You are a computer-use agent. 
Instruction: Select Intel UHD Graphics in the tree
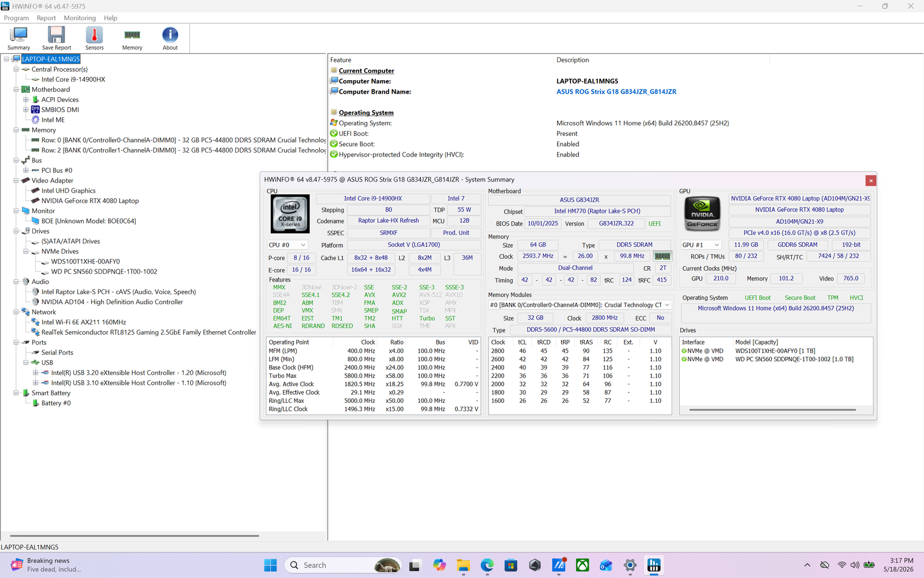(x=68, y=191)
